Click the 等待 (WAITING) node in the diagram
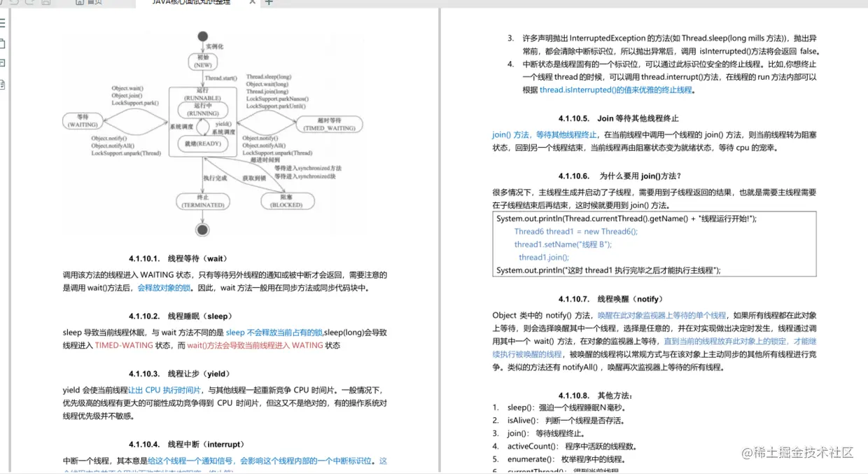This screenshot has height=474, width=868. [x=83, y=121]
